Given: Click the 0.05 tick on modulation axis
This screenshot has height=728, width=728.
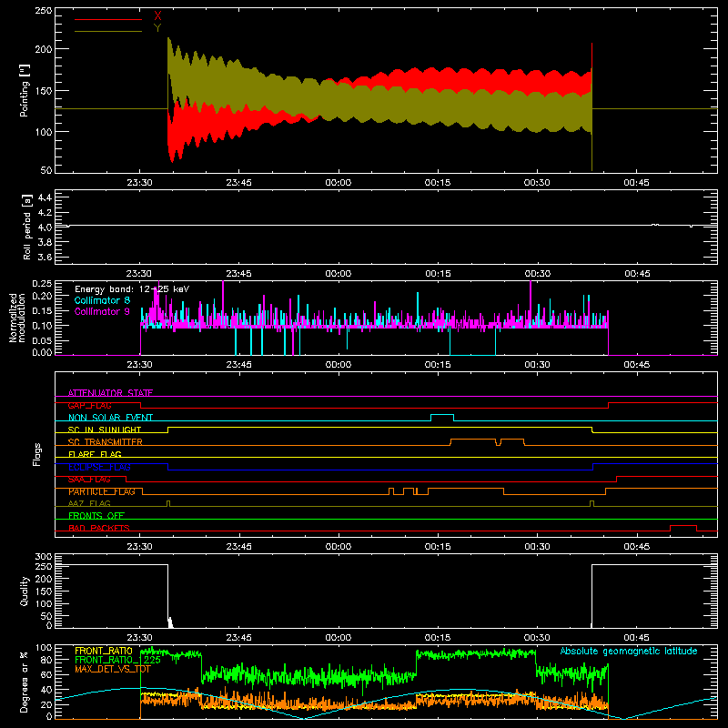Looking at the screenshot, I should point(42,340).
